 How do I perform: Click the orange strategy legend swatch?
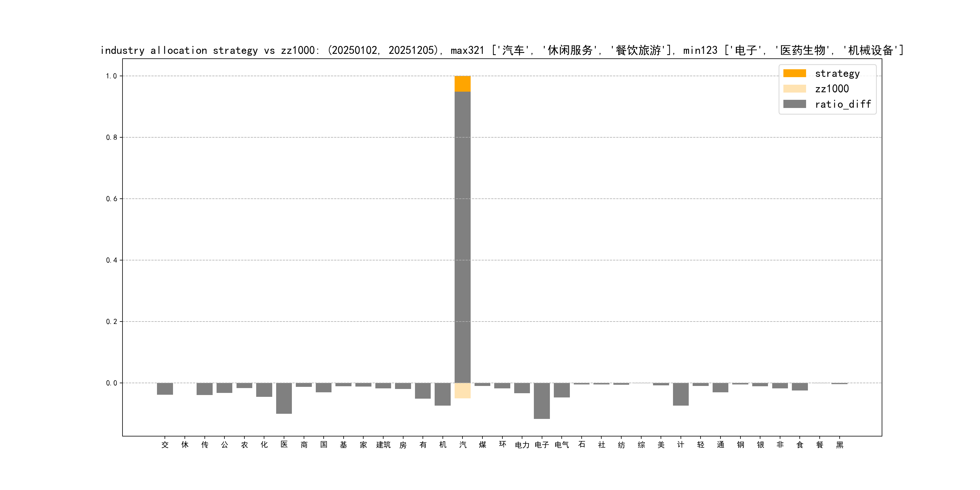coord(794,73)
